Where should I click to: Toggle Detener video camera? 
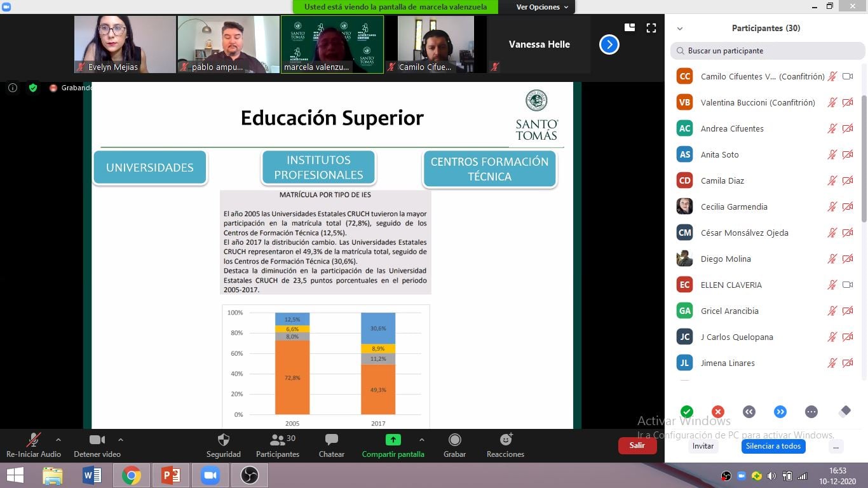tap(97, 440)
